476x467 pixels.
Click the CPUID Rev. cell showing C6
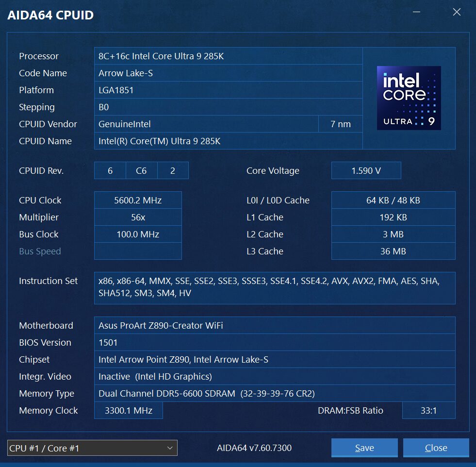(142, 171)
